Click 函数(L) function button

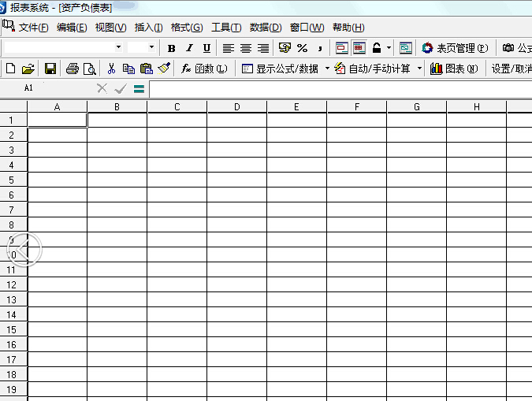point(204,69)
